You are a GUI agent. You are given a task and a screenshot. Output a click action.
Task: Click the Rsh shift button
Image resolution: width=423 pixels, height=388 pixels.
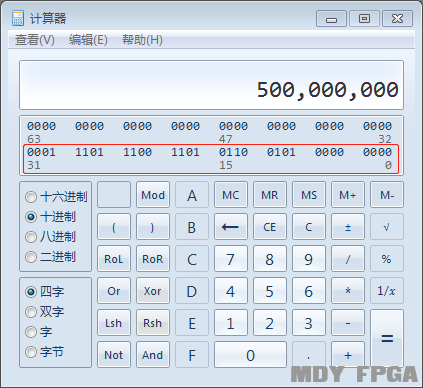pos(153,323)
